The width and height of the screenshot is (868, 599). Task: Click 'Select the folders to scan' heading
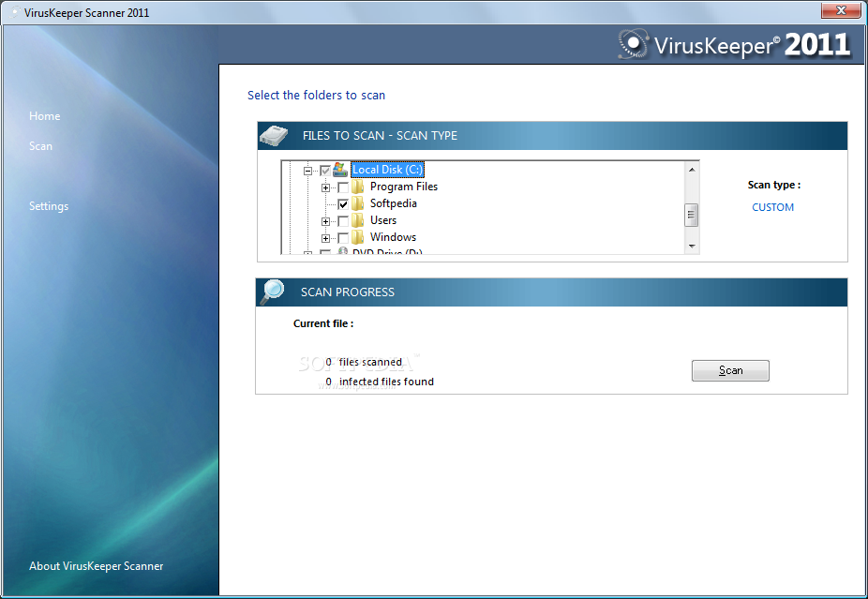(316, 96)
